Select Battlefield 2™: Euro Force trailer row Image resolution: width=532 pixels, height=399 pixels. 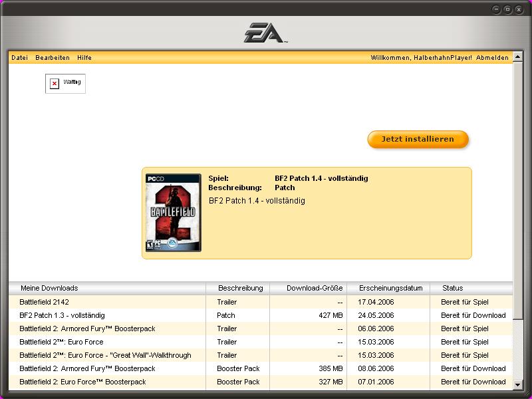[x=261, y=342]
